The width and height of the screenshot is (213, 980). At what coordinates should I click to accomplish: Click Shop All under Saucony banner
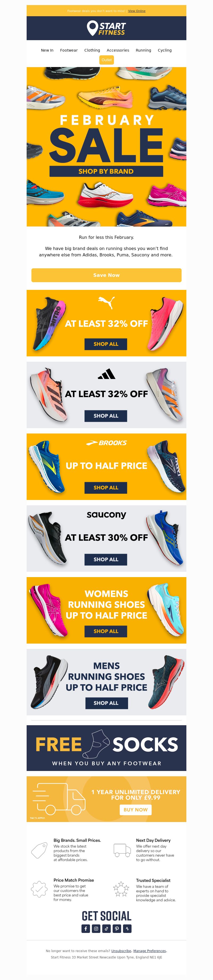pos(106,559)
